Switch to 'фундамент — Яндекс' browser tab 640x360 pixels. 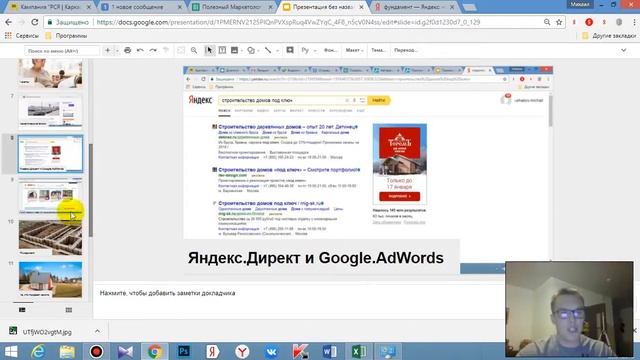click(413, 7)
